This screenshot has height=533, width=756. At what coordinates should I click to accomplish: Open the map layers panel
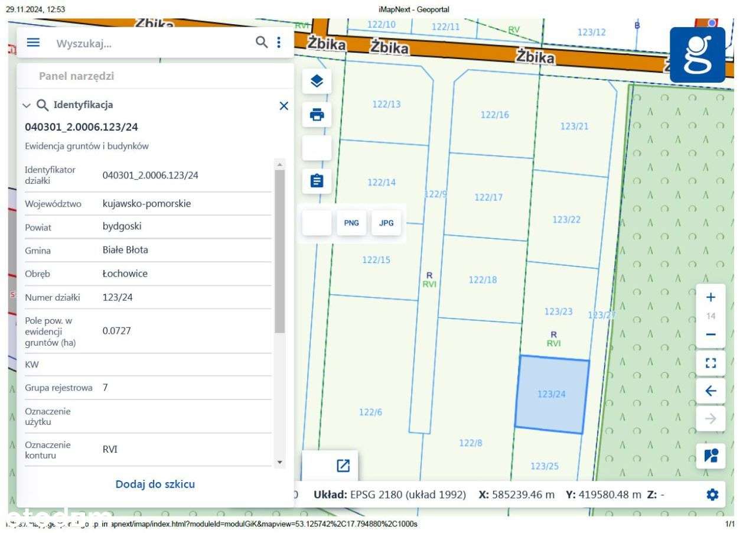pyautogui.click(x=317, y=81)
